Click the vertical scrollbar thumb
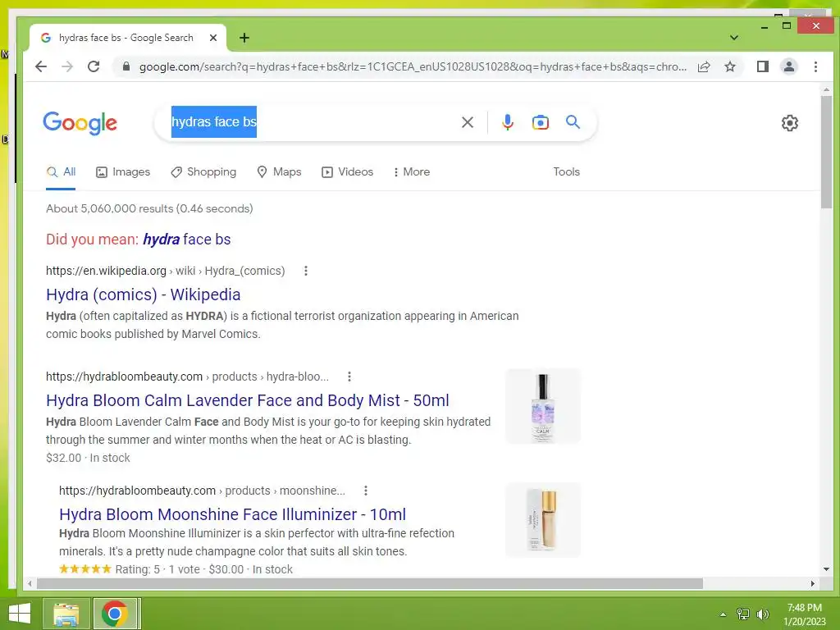The width and height of the screenshot is (840, 630). (x=826, y=152)
